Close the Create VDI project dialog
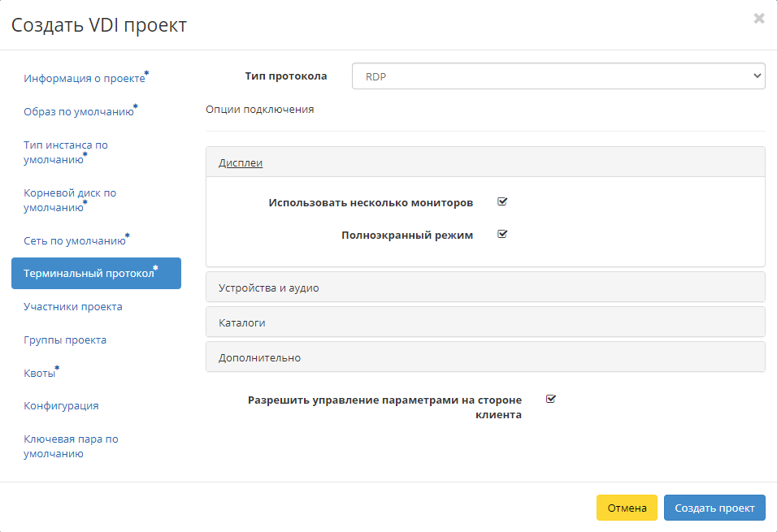Image resolution: width=777 pixels, height=532 pixels. point(758,19)
